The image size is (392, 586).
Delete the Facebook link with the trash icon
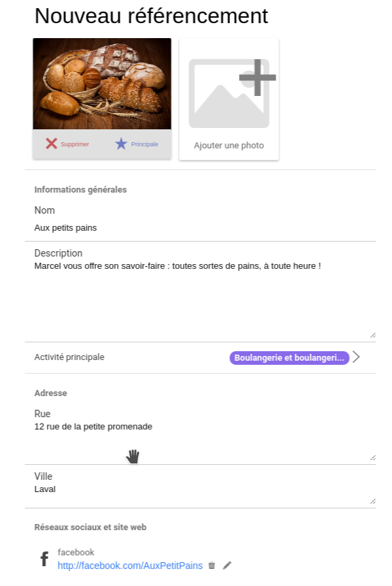click(212, 566)
